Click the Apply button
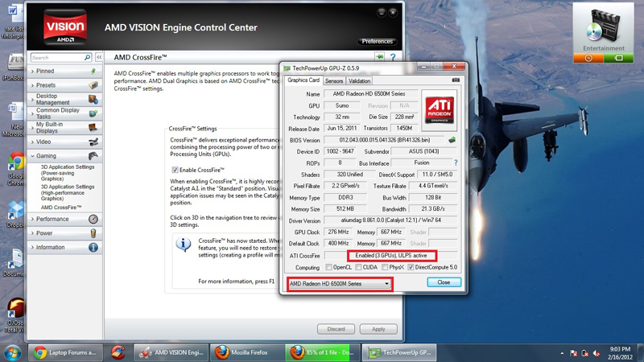The width and height of the screenshot is (644, 362). [378, 329]
